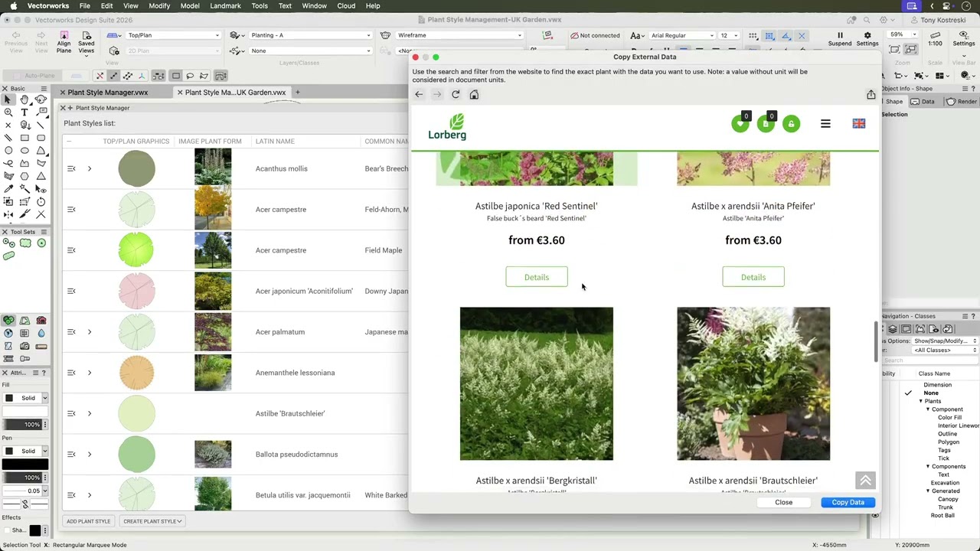This screenshot has width=980, height=551.
Task: Select the Circle tool in Basic palette
Action: tap(8, 151)
